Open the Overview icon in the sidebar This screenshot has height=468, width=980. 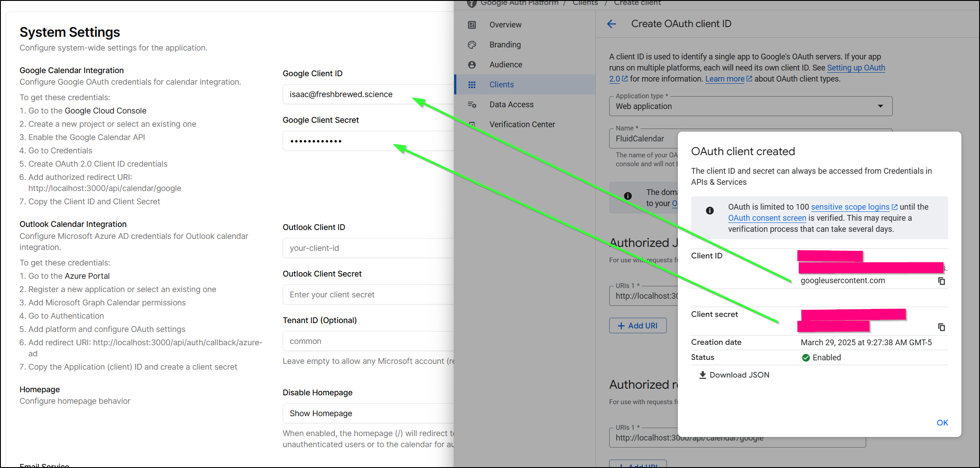[472, 25]
